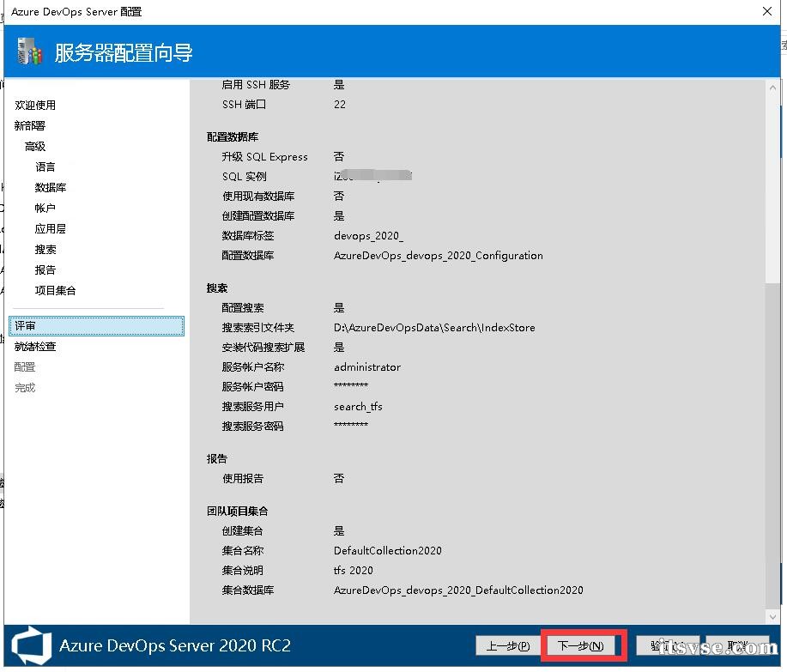
Task: Click the 使用现有数据库 label
Action: pos(258,197)
